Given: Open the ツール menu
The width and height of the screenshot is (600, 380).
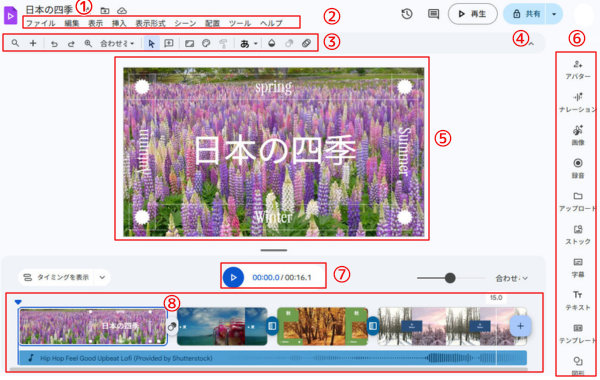Looking at the screenshot, I should (x=240, y=23).
